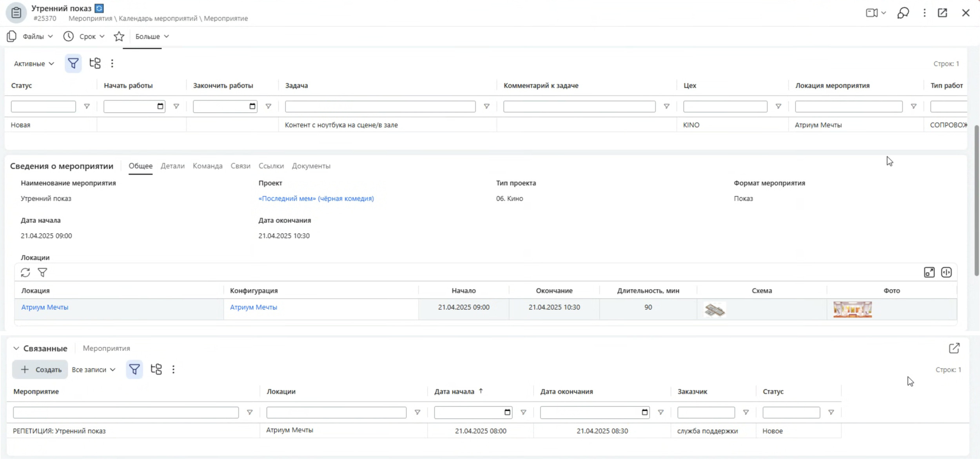Open Атриум Мечты photo thumbnail
Viewport: 980px width, 460px height.
(852, 309)
